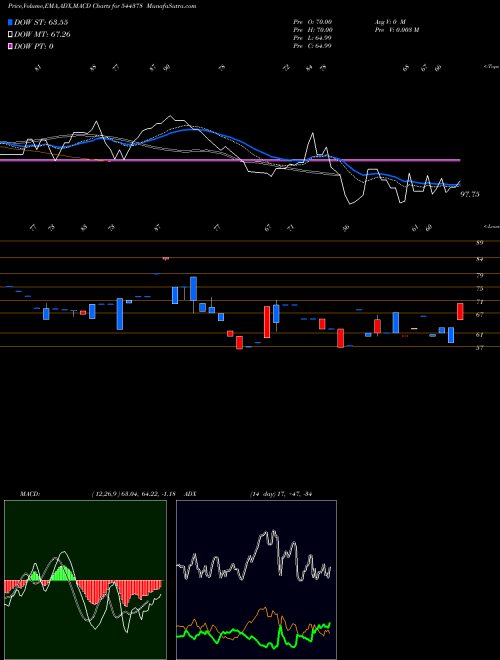Click the MACD (12,26,9) values text
The width and height of the screenshot is (500, 660).
tap(133, 494)
